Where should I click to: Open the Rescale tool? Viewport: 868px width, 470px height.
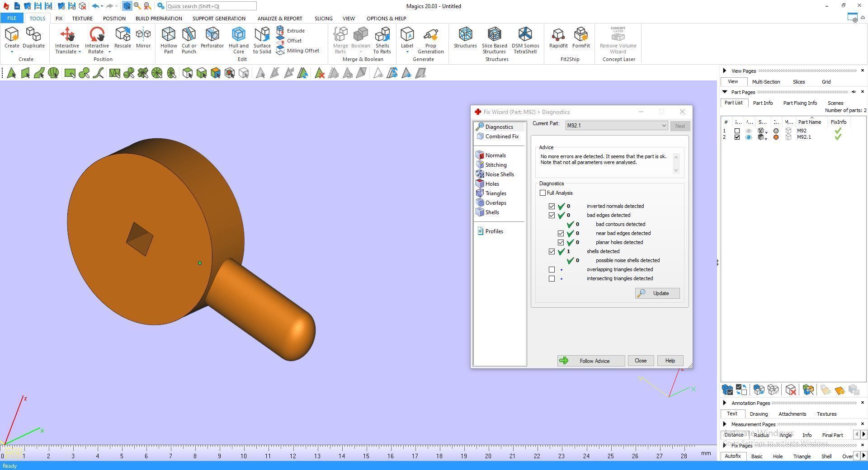[123, 38]
